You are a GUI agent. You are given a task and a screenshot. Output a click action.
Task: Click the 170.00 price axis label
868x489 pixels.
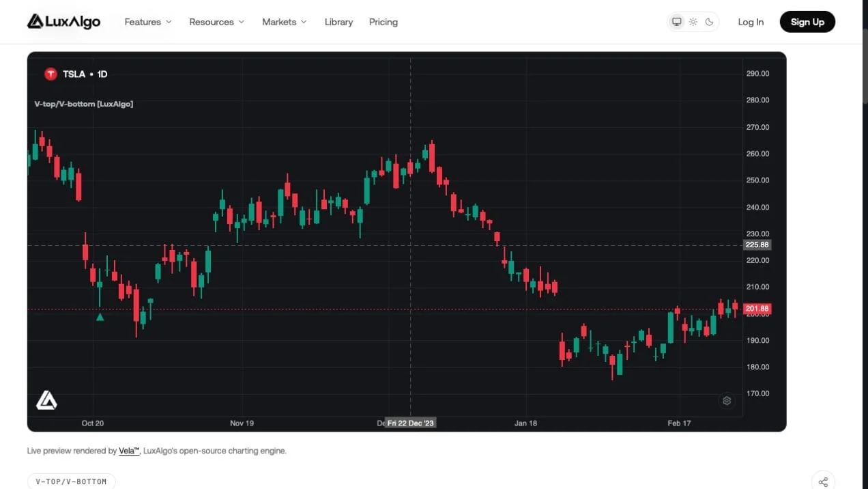click(757, 393)
